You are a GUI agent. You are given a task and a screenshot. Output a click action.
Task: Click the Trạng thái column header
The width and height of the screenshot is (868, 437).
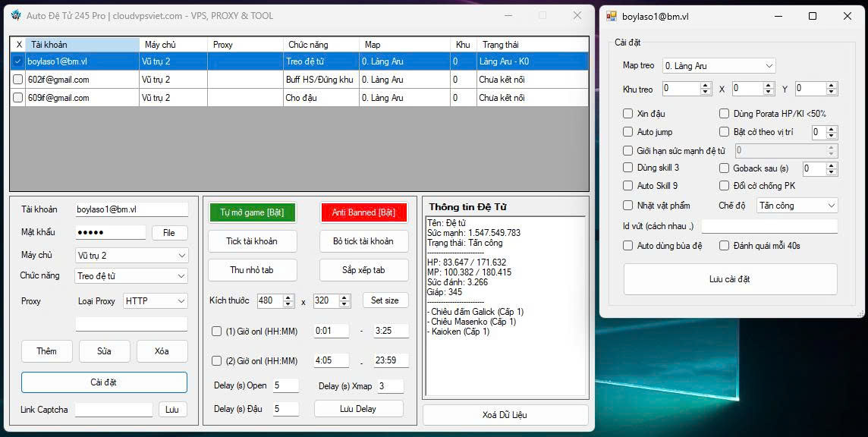[531, 45]
